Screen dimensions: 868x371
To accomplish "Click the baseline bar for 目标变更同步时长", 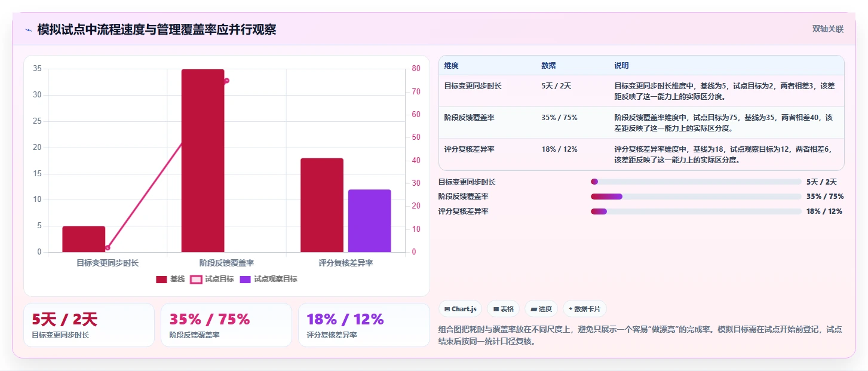I will 84,239.
